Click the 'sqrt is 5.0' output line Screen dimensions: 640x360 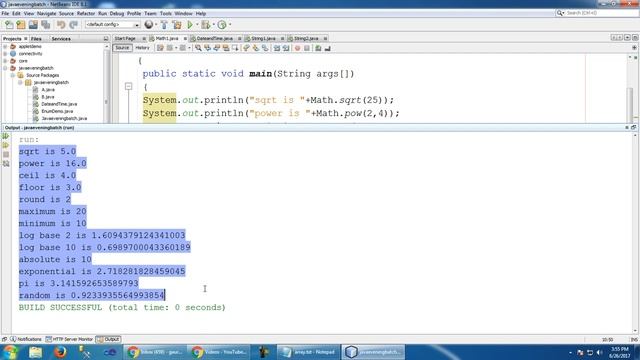(47, 151)
